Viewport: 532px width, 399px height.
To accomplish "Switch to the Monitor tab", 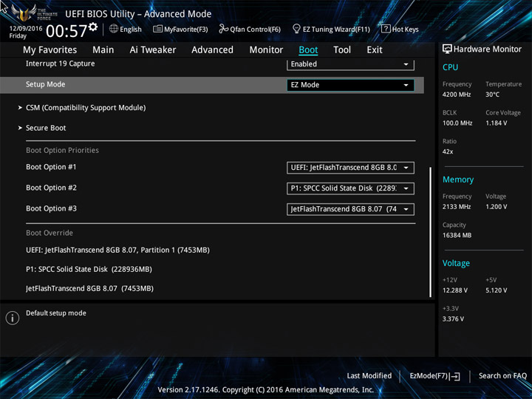I will (x=266, y=50).
